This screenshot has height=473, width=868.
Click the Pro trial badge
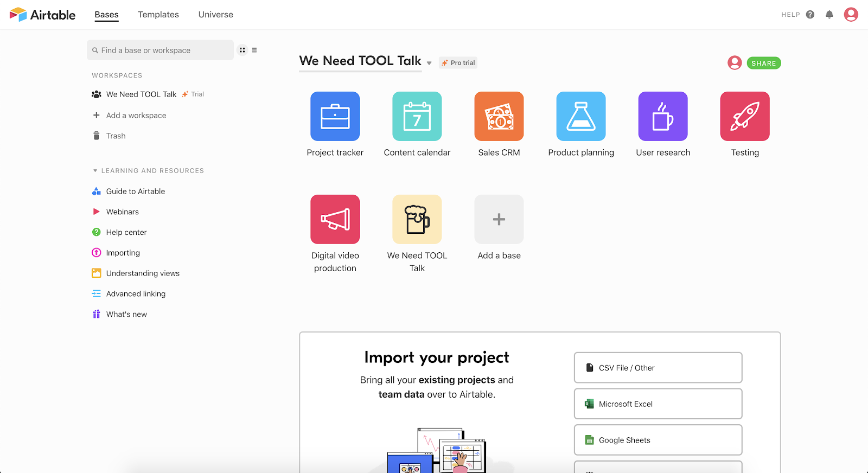pos(458,63)
